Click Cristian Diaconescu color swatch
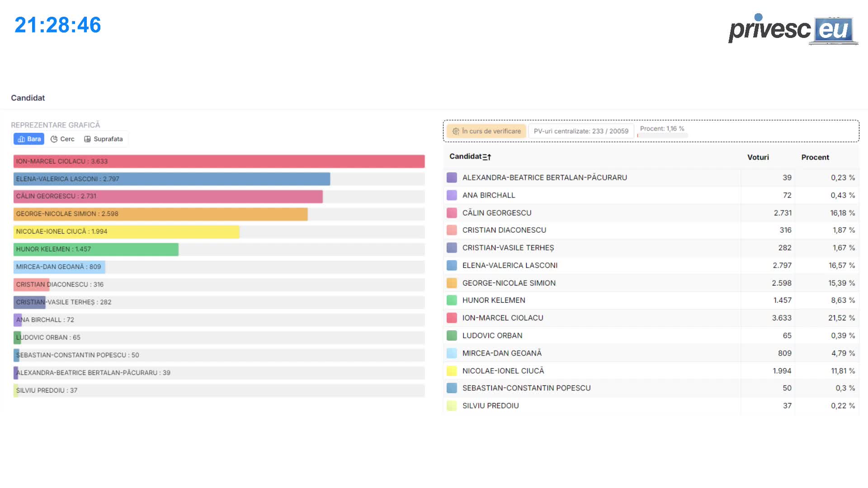 click(452, 230)
